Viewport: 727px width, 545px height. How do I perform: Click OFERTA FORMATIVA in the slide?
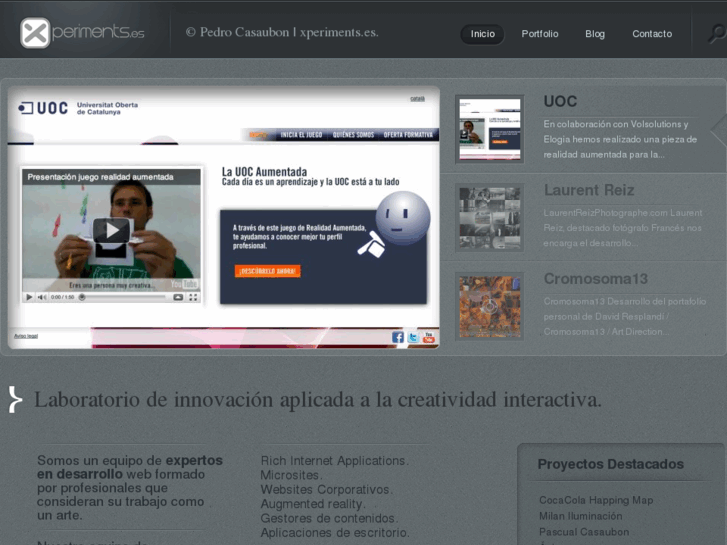pos(408,135)
